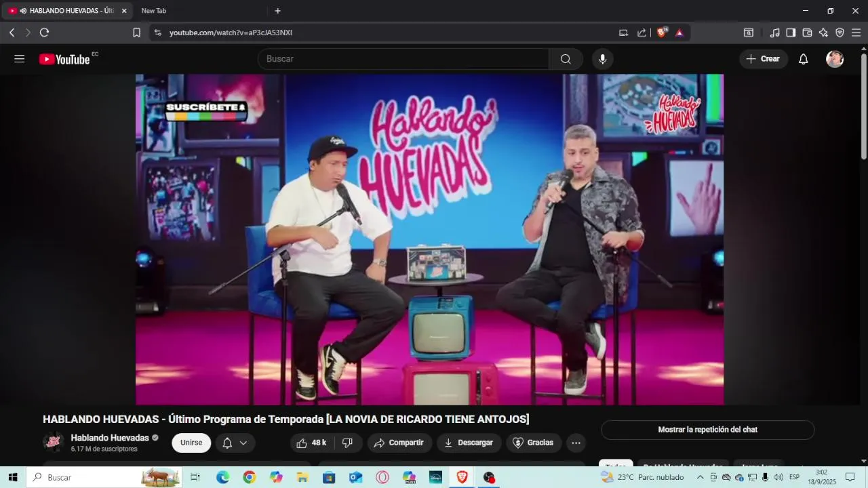Install or cast via address bar screen icon
Image resolution: width=868 pixels, height=488 pixels.
624,33
